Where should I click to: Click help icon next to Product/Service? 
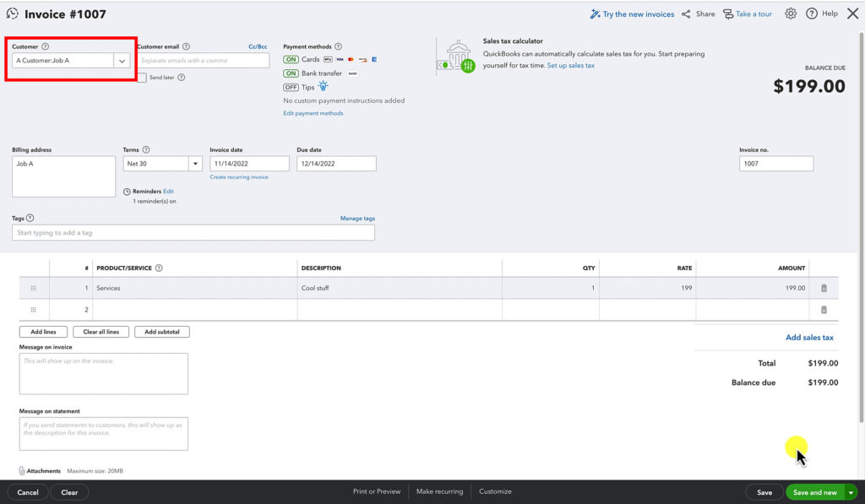(159, 268)
